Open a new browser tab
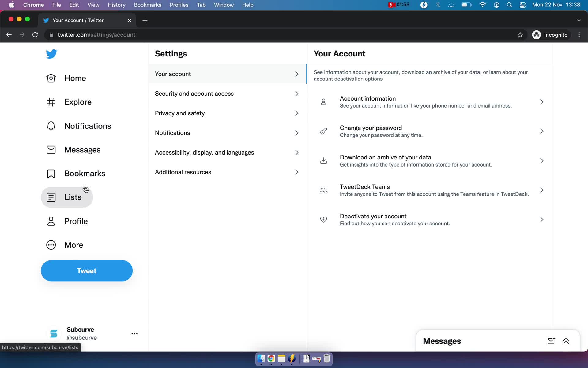The height and width of the screenshot is (368, 588). (145, 20)
